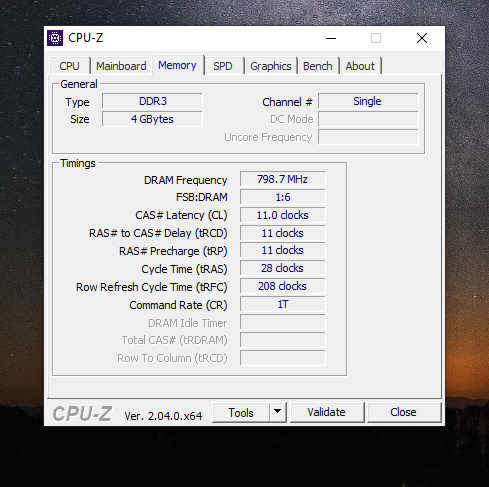Click the empty Total CAS# (tRDRAM) field
The width and height of the screenshot is (489, 487).
click(282, 340)
